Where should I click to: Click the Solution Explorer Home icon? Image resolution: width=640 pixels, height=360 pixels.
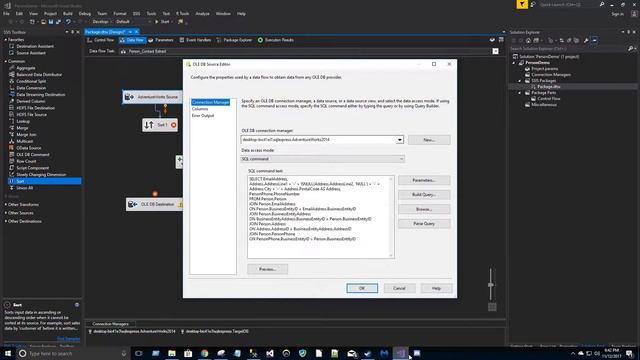click(x=529, y=40)
